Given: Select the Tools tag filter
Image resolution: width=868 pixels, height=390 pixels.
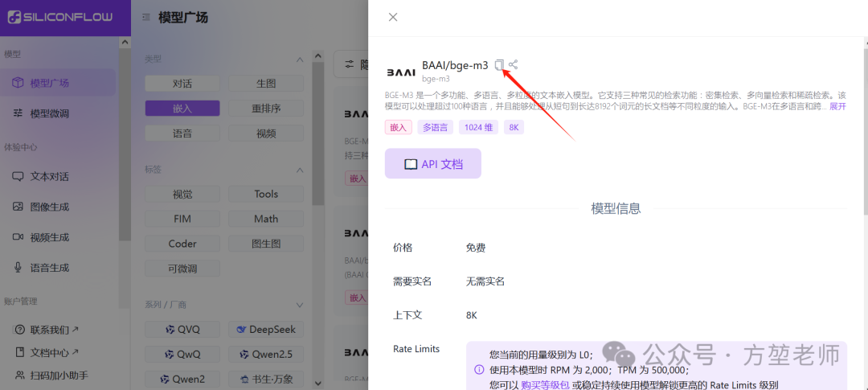Looking at the screenshot, I should click(266, 194).
